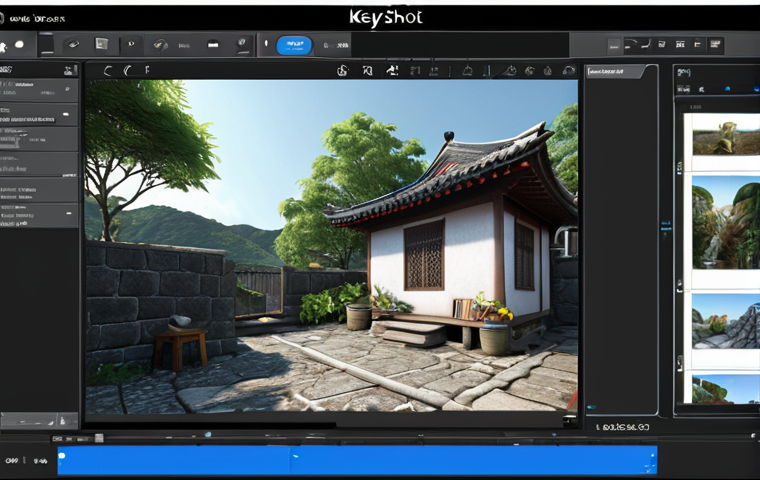Viewport: 760px width, 480px height.
Task: Click the running figure icon above the viewport
Action: (x=392, y=71)
